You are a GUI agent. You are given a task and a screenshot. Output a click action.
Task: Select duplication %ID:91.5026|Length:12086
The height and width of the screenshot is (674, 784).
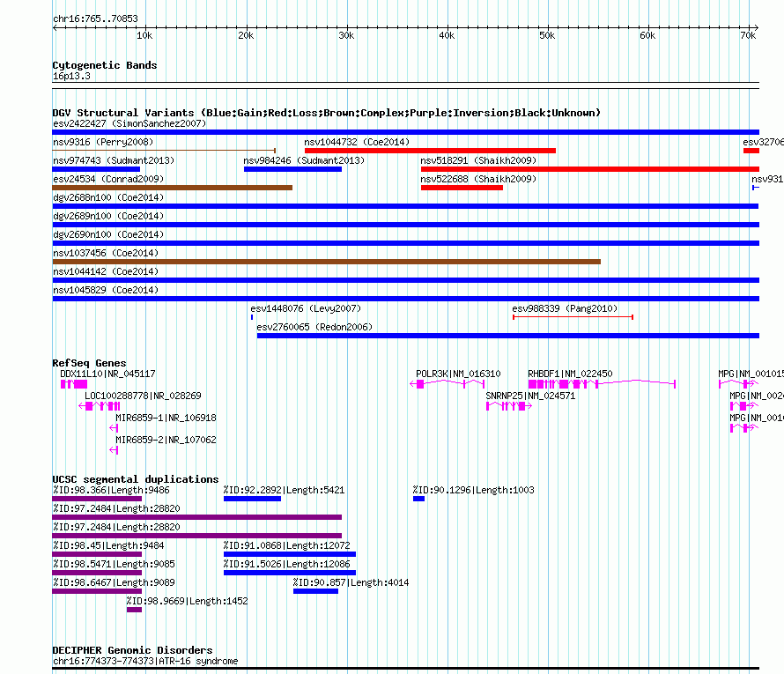[x=290, y=573]
